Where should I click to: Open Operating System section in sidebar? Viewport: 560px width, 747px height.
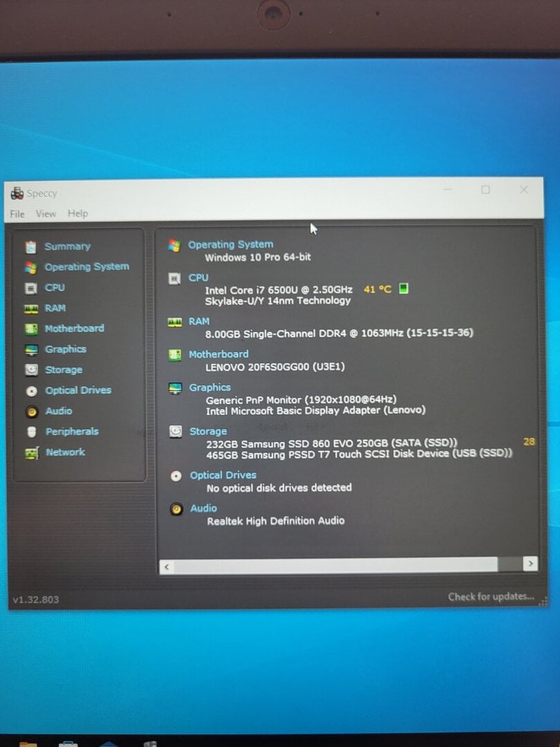tap(86, 266)
